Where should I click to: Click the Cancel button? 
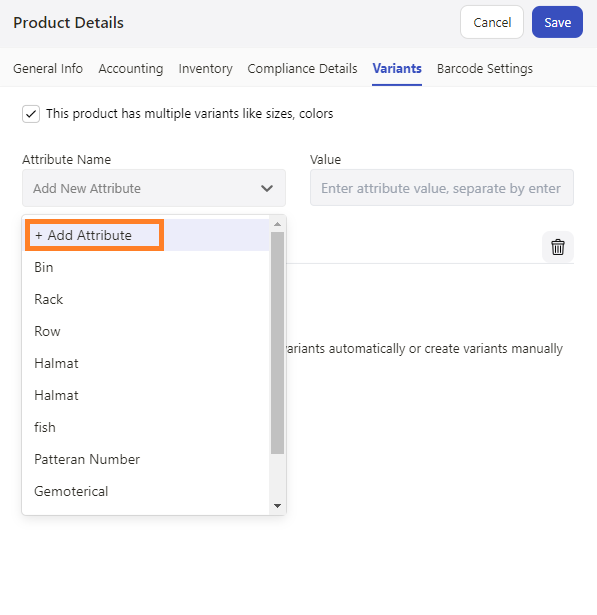point(492,22)
